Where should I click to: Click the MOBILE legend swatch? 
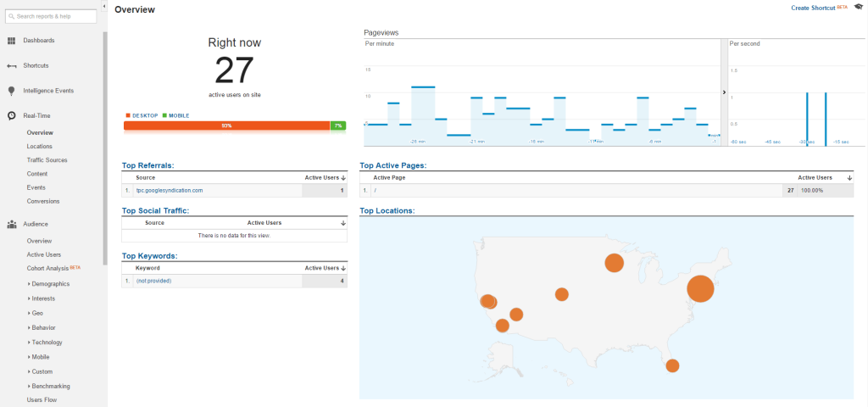click(x=164, y=115)
